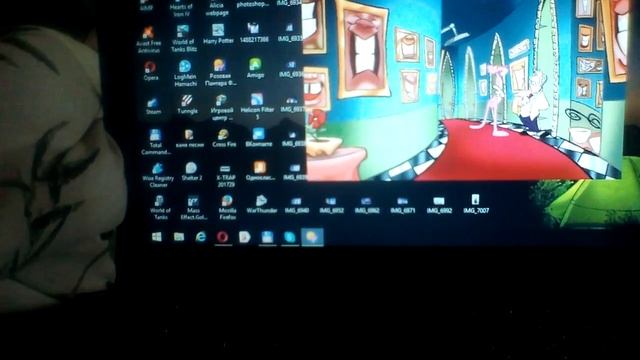Open the WarThunder desktop shortcut
Image resolution: width=640 pixels, height=360 pixels.
[262, 204]
